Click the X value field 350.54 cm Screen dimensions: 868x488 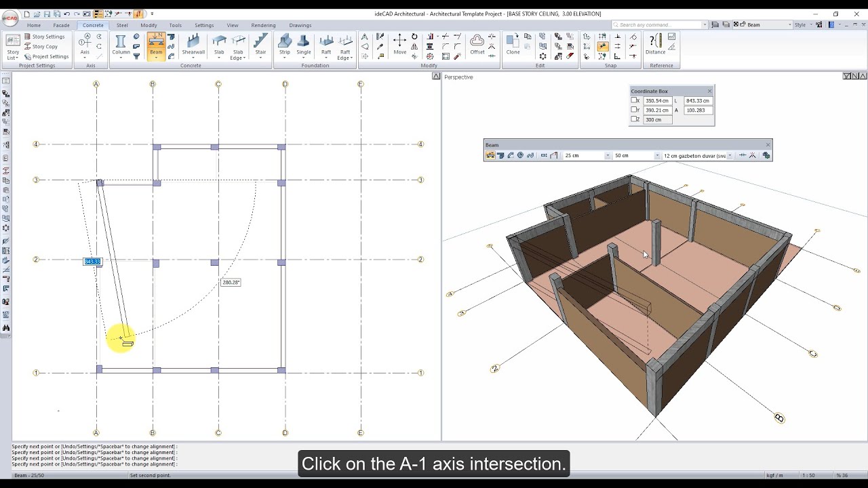[x=657, y=100]
